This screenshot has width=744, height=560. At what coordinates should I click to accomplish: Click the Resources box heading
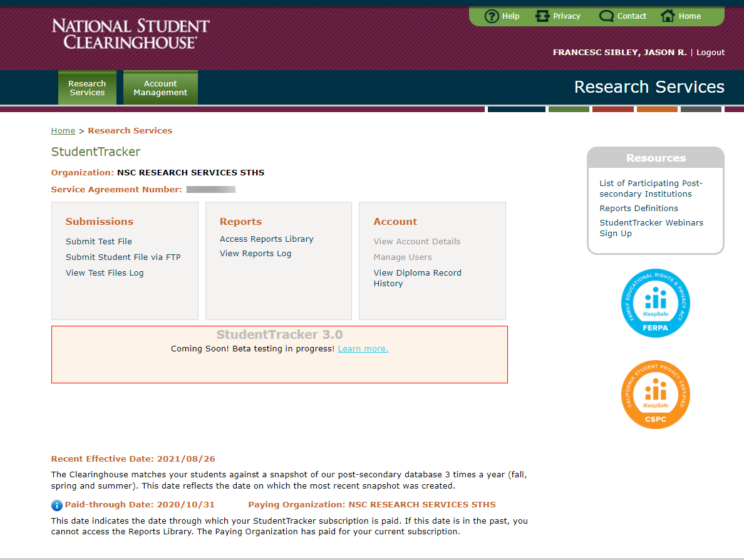(656, 158)
